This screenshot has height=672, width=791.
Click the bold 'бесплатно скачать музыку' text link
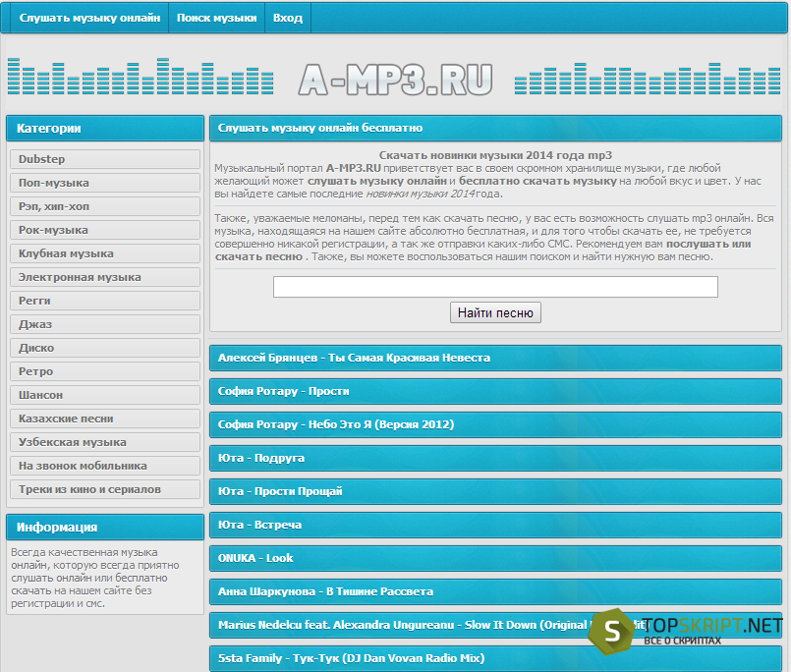(537, 181)
